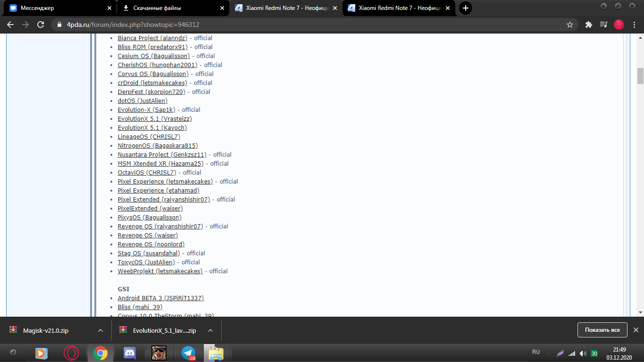Viewport: 644px width, 362px height.
Task: Open the Evolution-X (Sap1k) link
Action: coord(146,110)
